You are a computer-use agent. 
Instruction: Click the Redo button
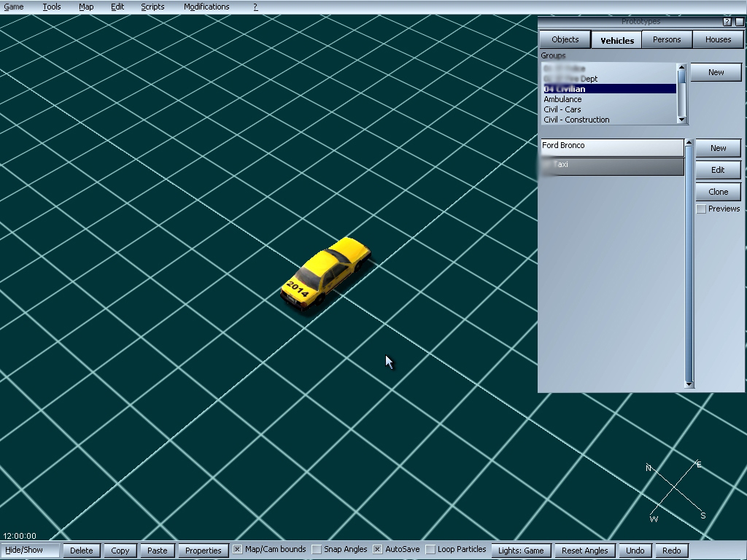[672, 551]
